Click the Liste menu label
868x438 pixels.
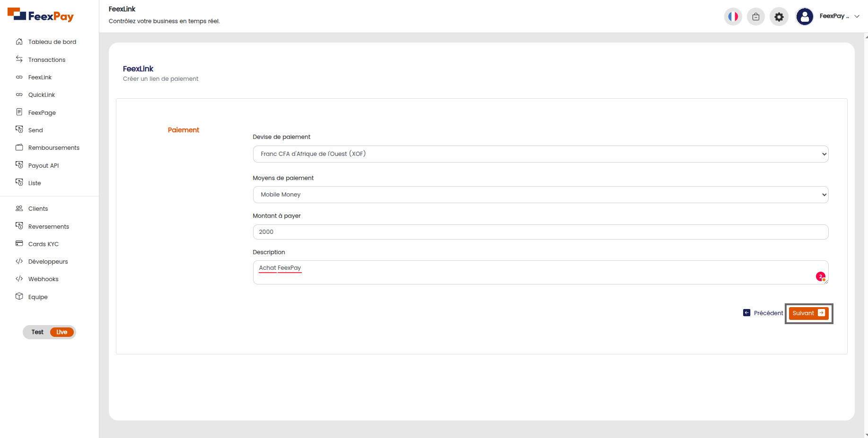[35, 183]
